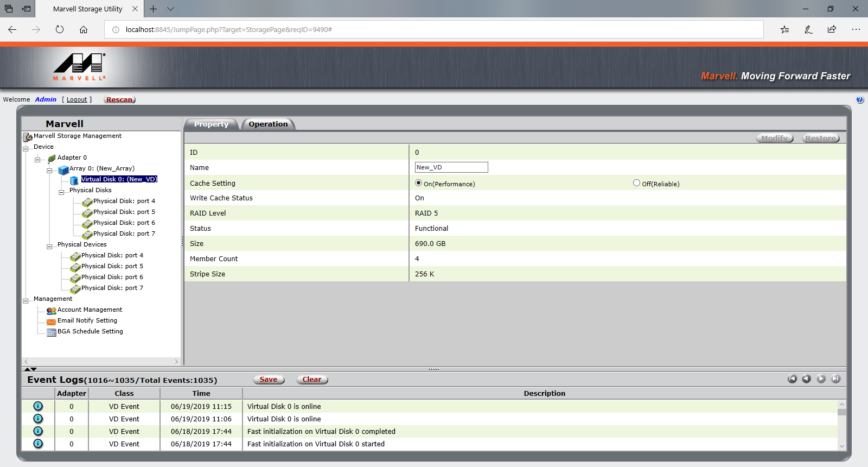Viewport: 868px width, 467px height.
Task: Click the event log scrollbar up arrow
Action: 842,405
